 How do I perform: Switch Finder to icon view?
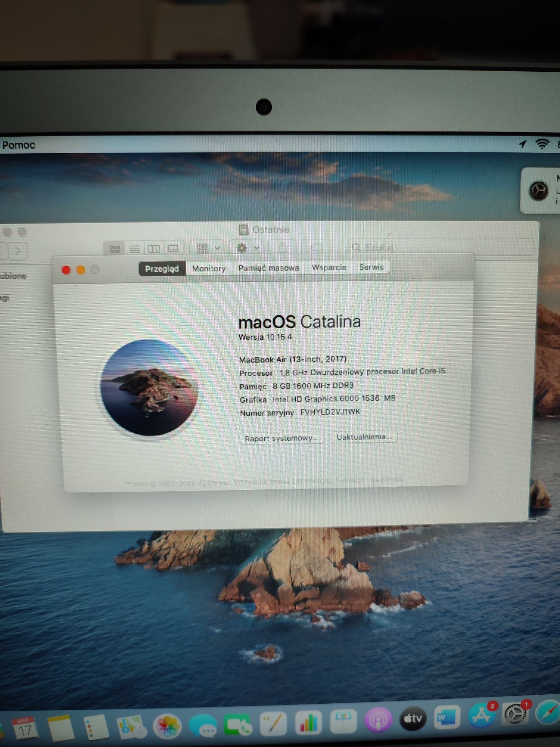click(115, 249)
